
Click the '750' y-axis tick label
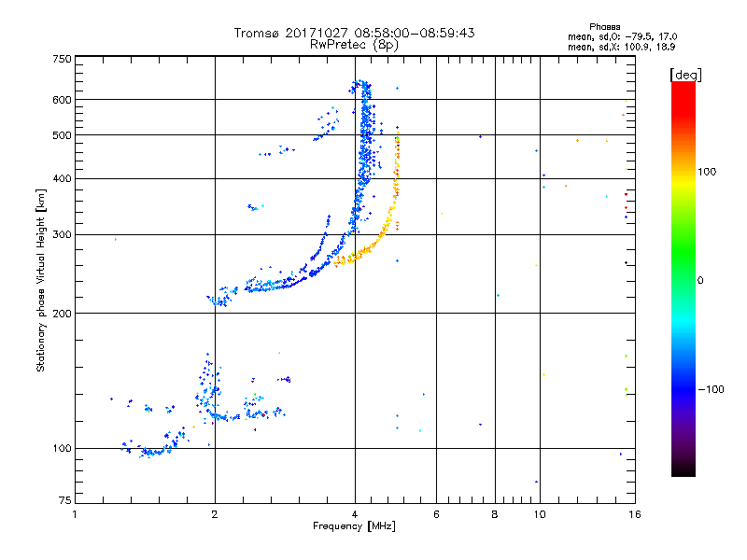[x=62, y=59]
